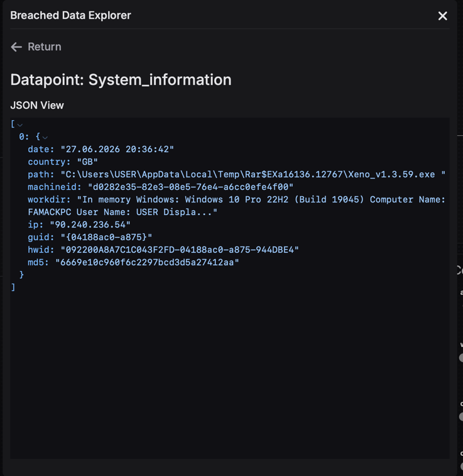Click the "md5:" key label
Viewport: 463px width, 476px height.
38,262
